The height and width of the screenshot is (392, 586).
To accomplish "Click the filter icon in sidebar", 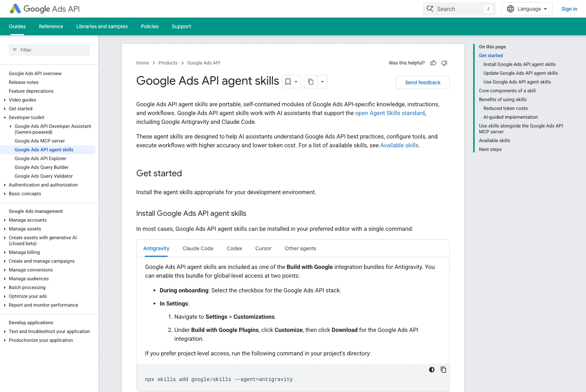I will point(15,50).
